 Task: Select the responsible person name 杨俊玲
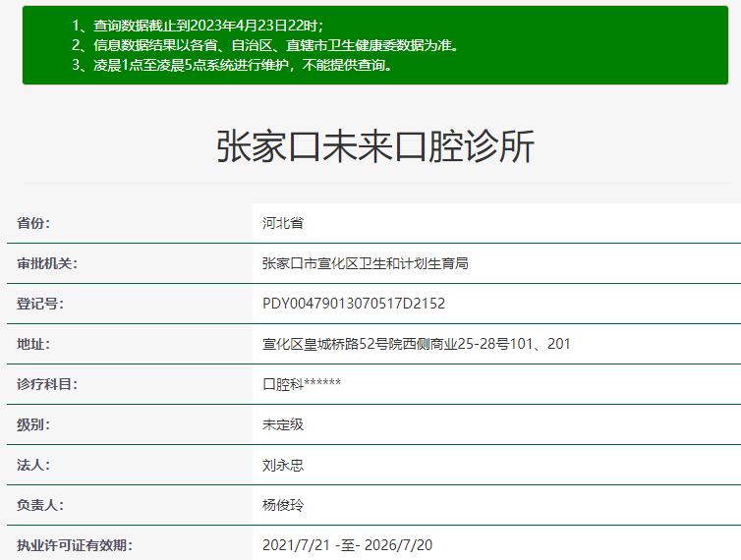283,505
